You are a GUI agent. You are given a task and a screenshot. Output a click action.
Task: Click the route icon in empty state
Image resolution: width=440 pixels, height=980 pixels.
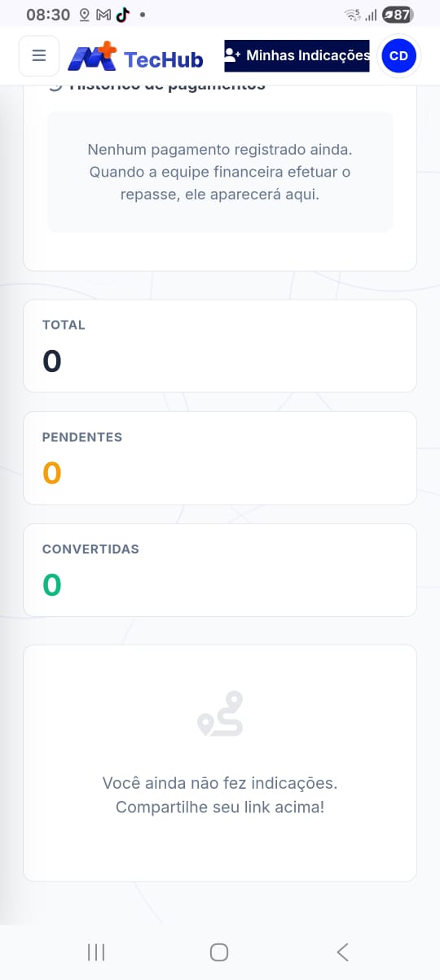[x=220, y=714]
